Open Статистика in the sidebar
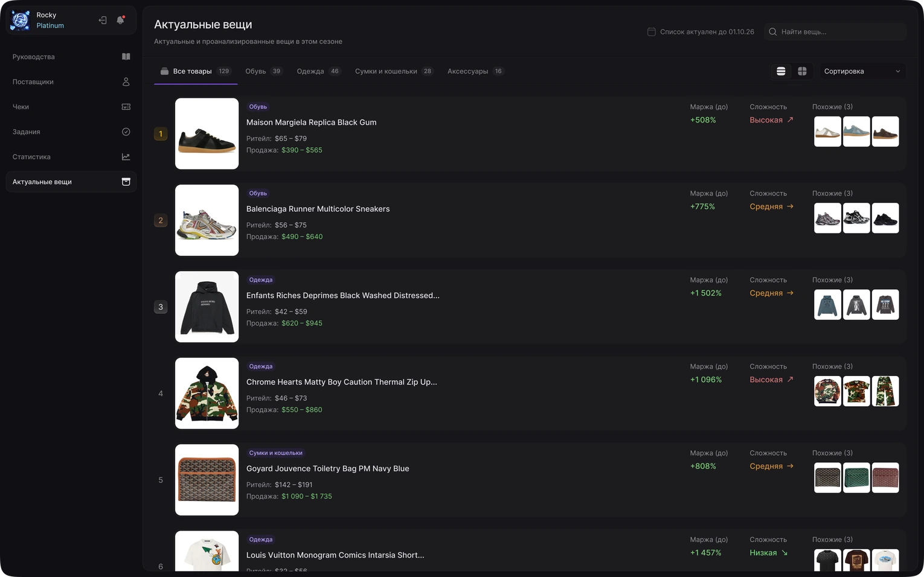The image size is (924, 577). tap(71, 157)
